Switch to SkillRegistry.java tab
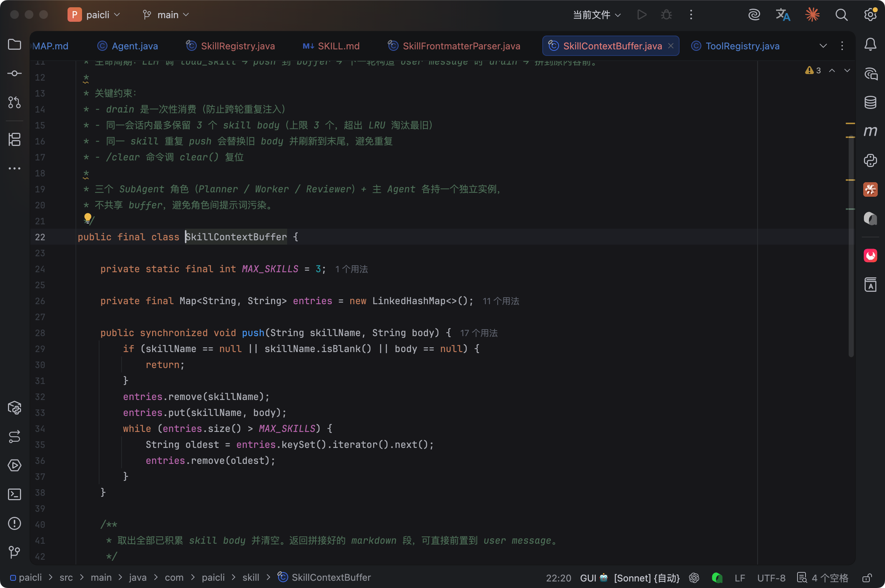Image resolution: width=885 pixels, height=588 pixels. [231, 46]
